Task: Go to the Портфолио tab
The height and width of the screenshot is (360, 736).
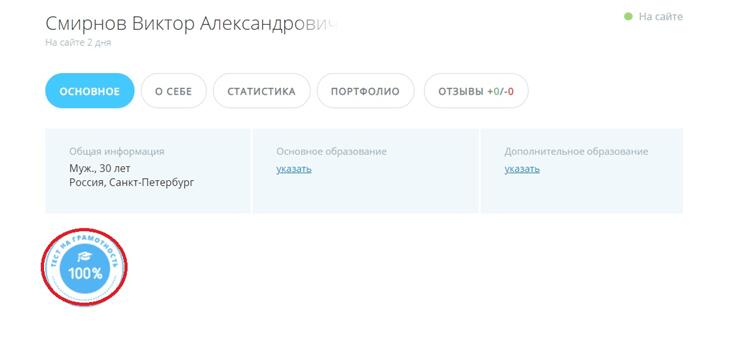Action: (x=365, y=91)
